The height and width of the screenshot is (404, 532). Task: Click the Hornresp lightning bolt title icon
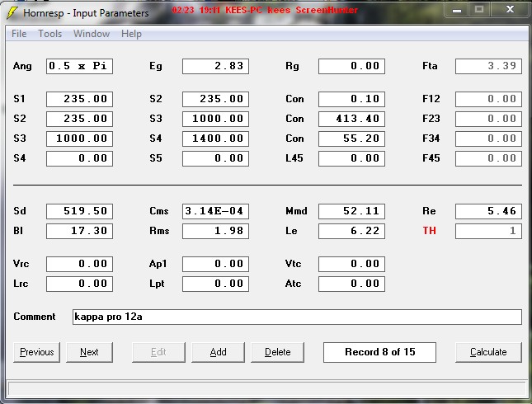12,13
